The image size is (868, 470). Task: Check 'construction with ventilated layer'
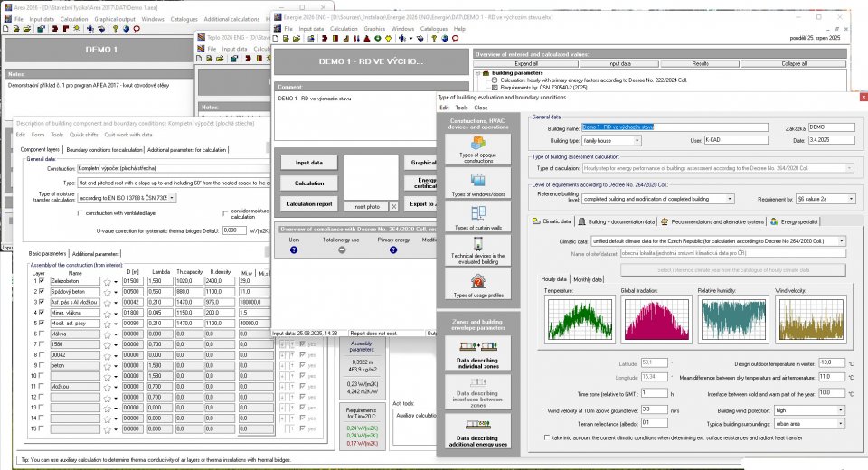click(80, 213)
